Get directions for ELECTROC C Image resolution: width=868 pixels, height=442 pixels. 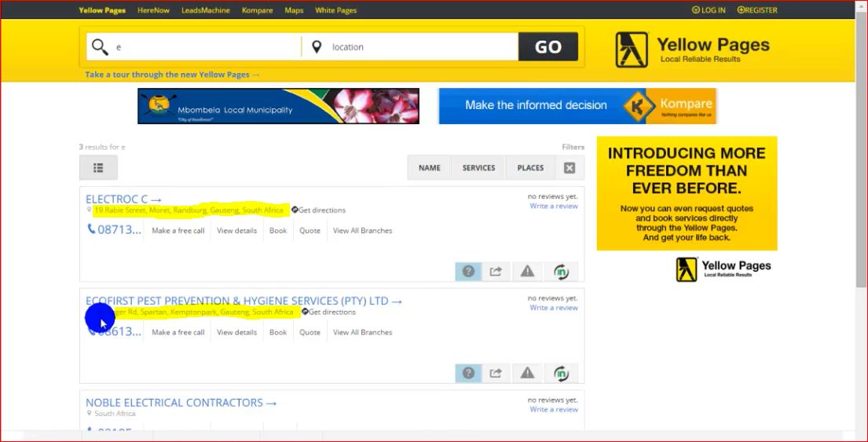pyautogui.click(x=318, y=210)
